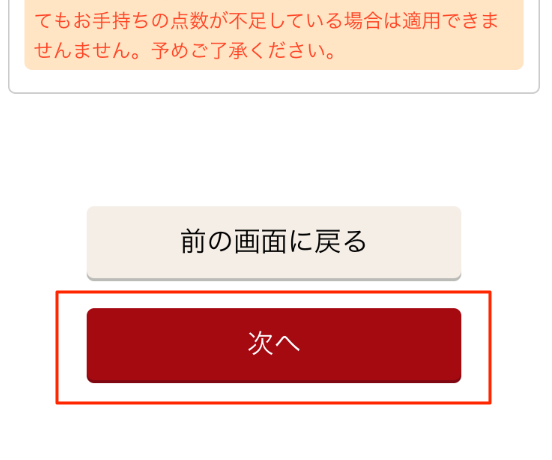Click left edge of dark red 次へ button
The height and width of the screenshot is (460, 552).
[x=89, y=345]
